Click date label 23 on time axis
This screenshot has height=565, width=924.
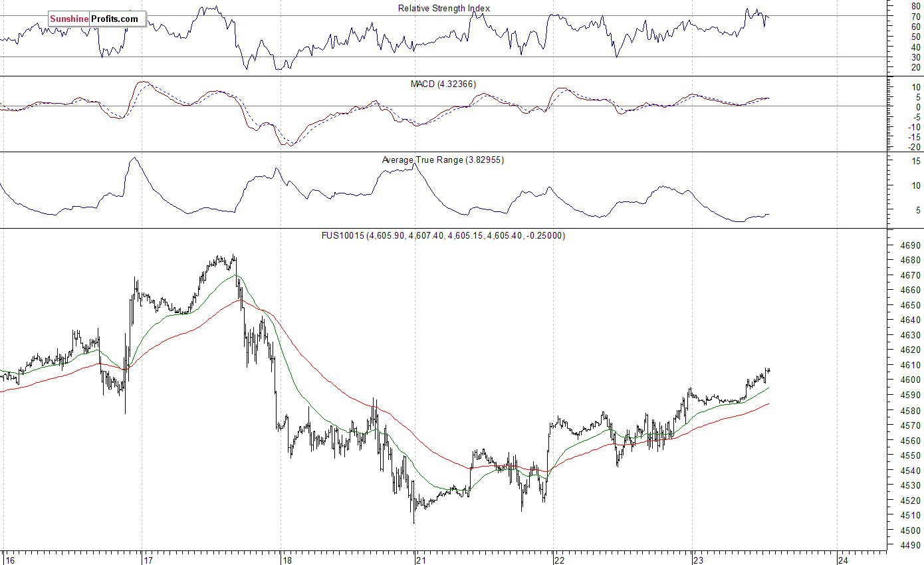coord(698,560)
